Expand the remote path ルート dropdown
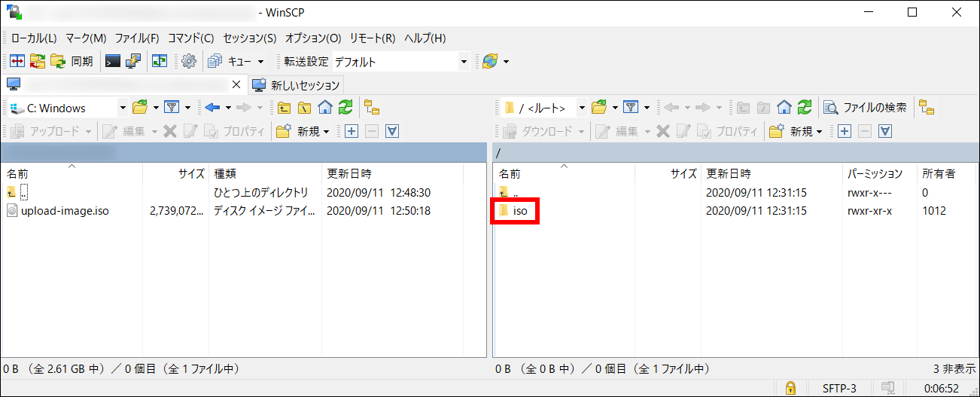Image resolution: width=980 pixels, height=397 pixels. 581,108
